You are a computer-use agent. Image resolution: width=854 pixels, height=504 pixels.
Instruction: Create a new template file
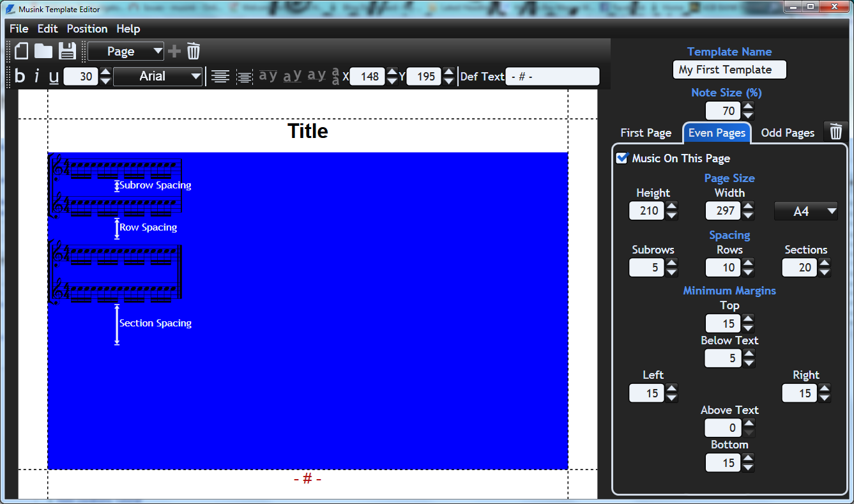point(22,51)
